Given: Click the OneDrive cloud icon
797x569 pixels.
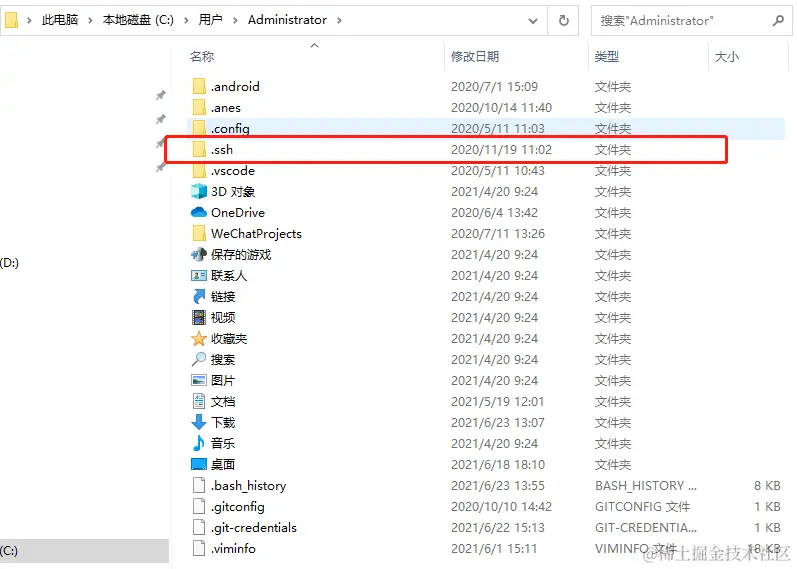Looking at the screenshot, I should pyautogui.click(x=199, y=212).
